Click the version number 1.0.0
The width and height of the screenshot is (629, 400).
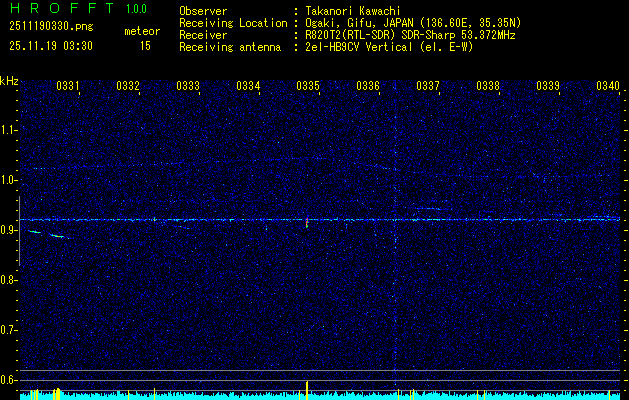coord(136,9)
